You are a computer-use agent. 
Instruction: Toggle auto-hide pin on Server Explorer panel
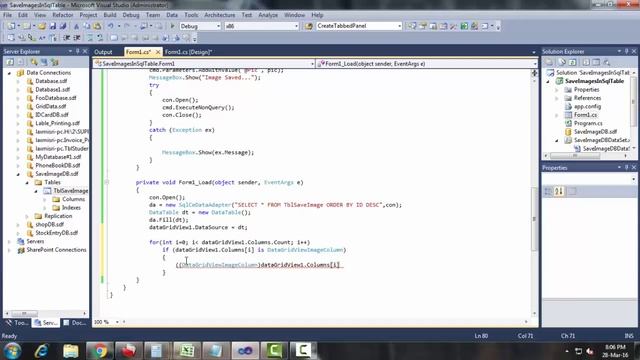[x=78, y=51]
